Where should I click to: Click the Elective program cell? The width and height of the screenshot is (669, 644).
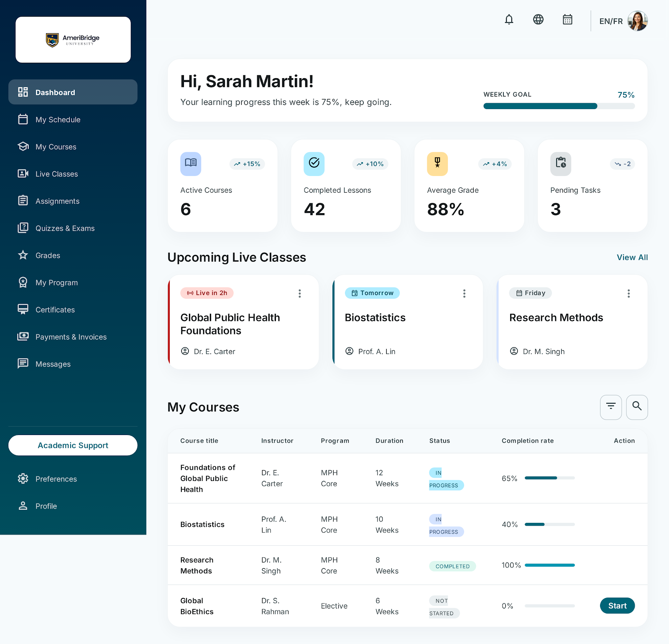334,606
